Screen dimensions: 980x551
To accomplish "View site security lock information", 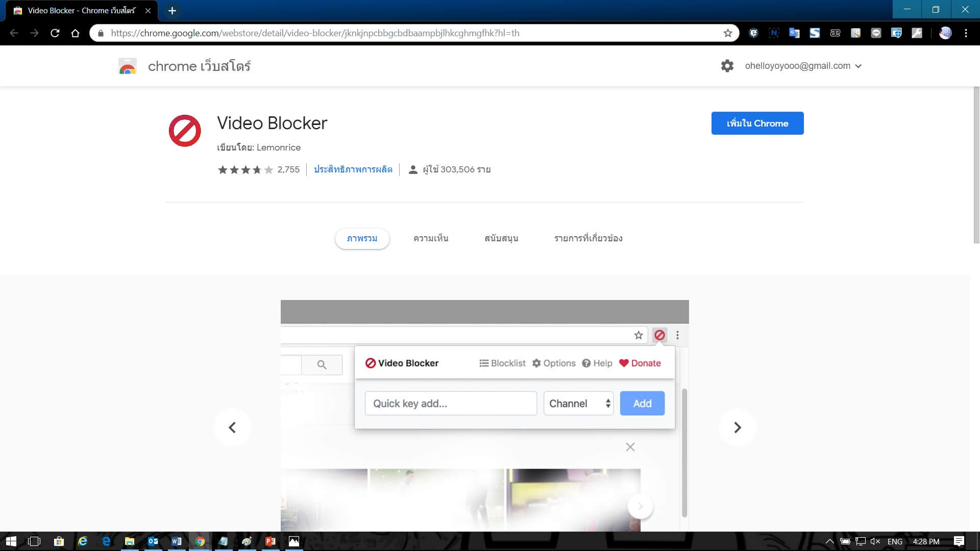I will 101,33.
